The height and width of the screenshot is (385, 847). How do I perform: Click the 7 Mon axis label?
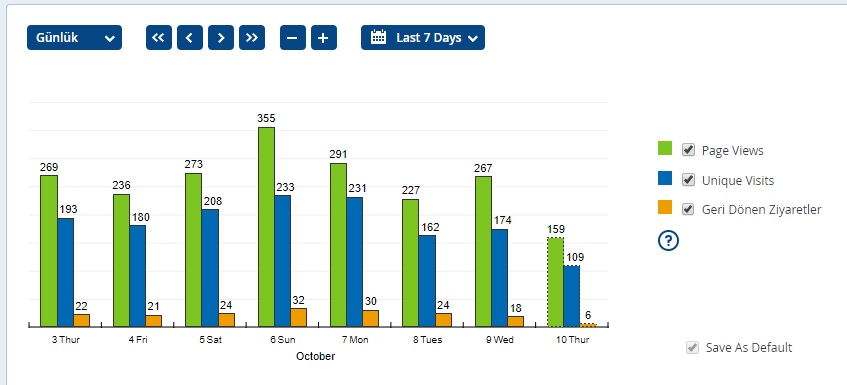[x=355, y=340]
